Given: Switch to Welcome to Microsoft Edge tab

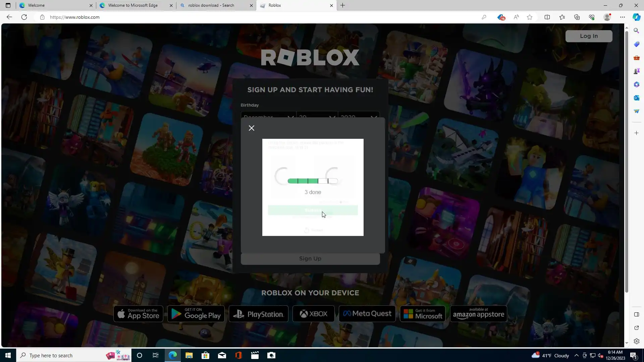Looking at the screenshot, I should [x=133, y=5].
